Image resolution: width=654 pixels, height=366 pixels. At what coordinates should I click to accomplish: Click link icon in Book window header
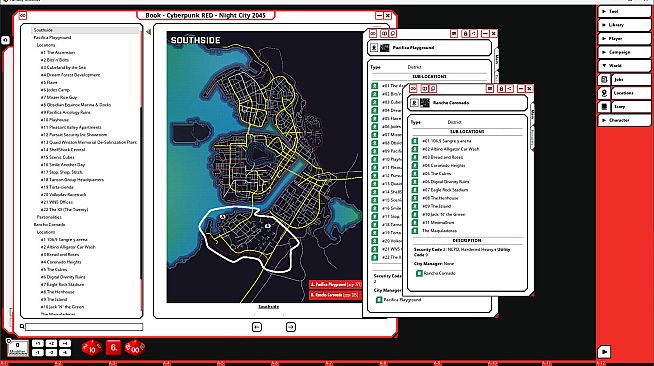[x=23, y=15]
